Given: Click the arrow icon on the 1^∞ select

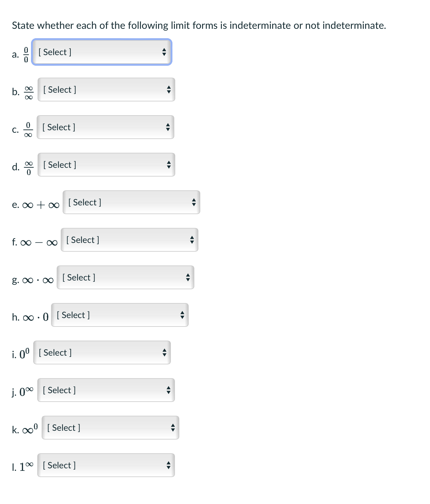Looking at the screenshot, I should 168,465.
